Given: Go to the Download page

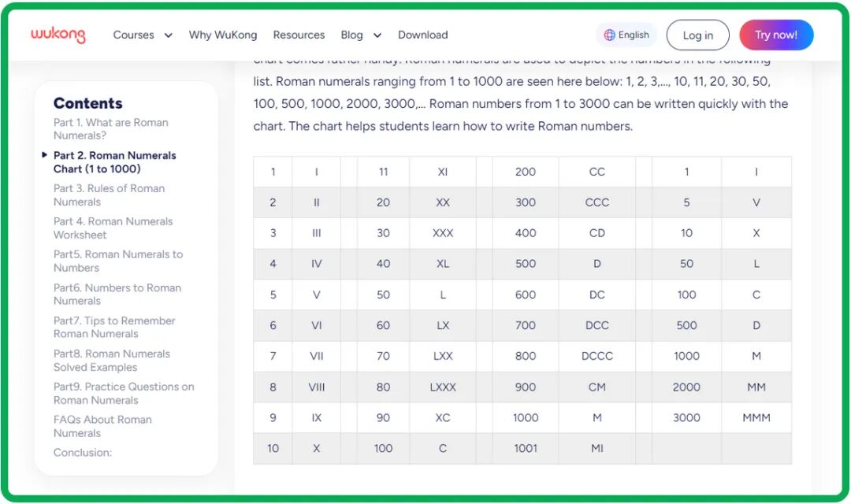Looking at the screenshot, I should 422,35.
